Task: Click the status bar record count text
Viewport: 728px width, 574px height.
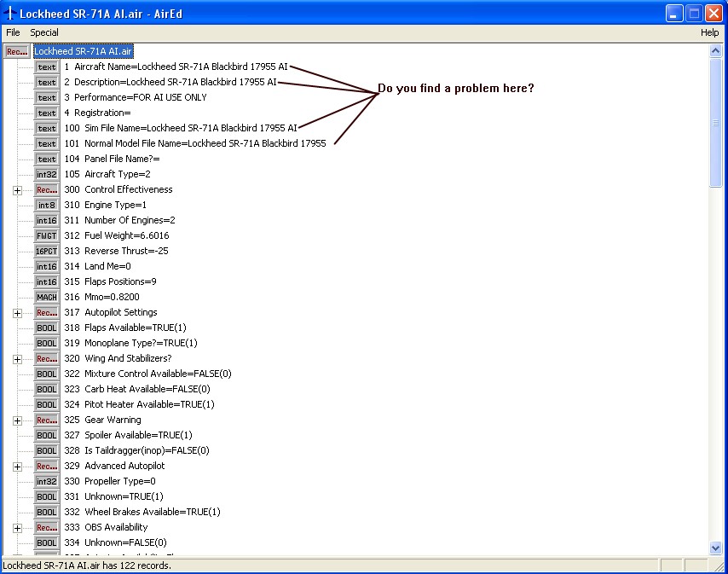Action: (87, 565)
